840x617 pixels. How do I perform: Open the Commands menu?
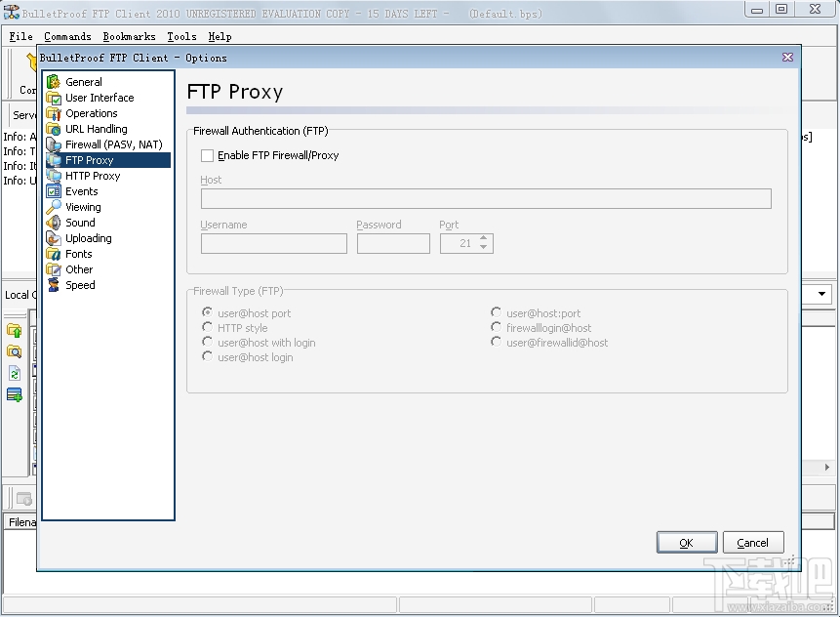pos(67,36)
